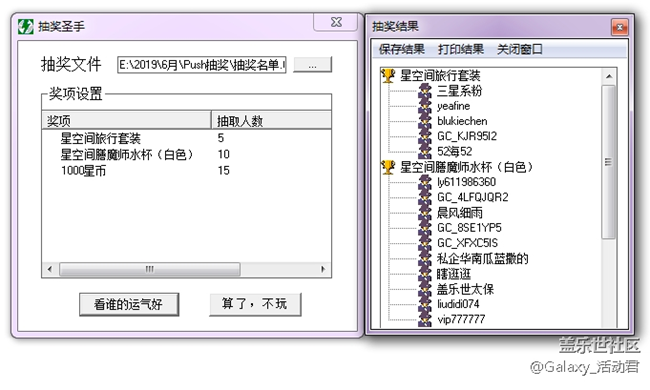This screenshot has width=650, height=390.
Task: Choose 关闭窗口 in results menu bar
Action: coord(520,49)
